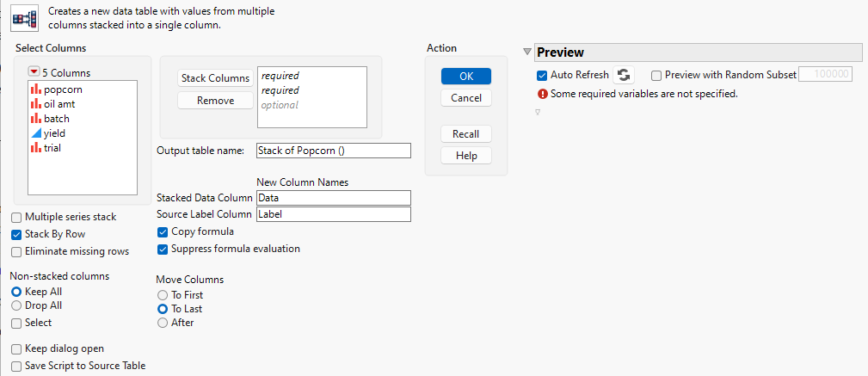The width and height of the screenshot is (868, 376).
Task: Select the trial column
Action: 52,148
